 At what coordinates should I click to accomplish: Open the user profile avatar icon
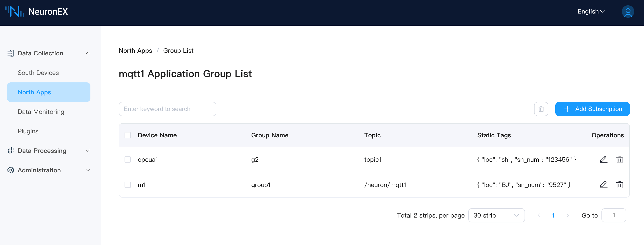(628, 12)
